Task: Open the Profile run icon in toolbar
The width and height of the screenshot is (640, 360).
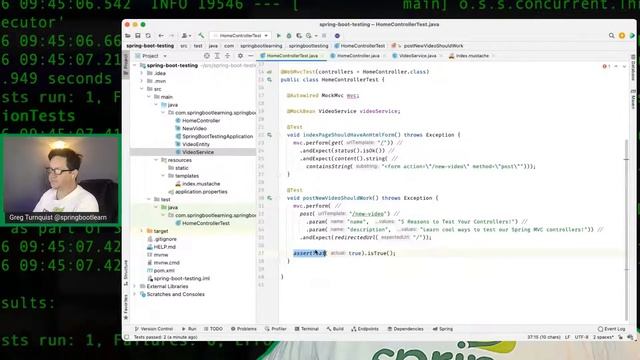Action: [310, 36]
